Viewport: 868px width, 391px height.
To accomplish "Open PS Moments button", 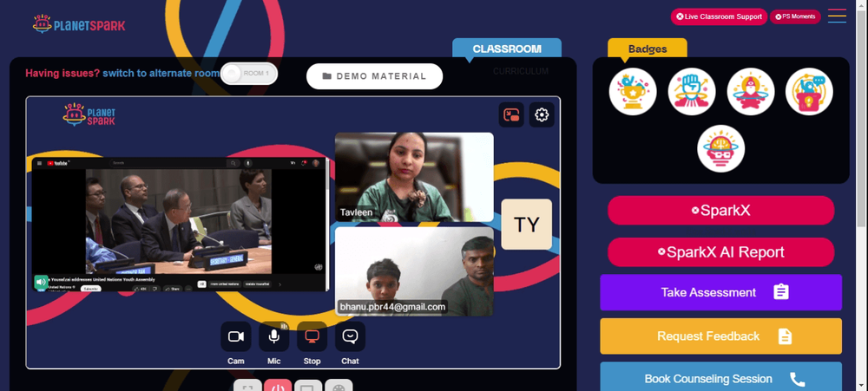I will tap(795, 16).
